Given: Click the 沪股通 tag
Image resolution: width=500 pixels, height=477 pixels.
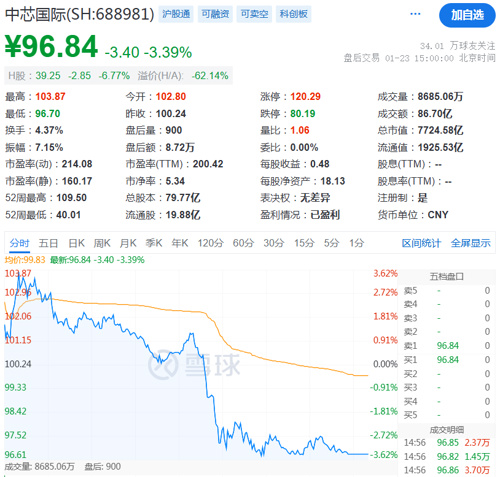Looking at the screenshot, I should tap(176, 14).
